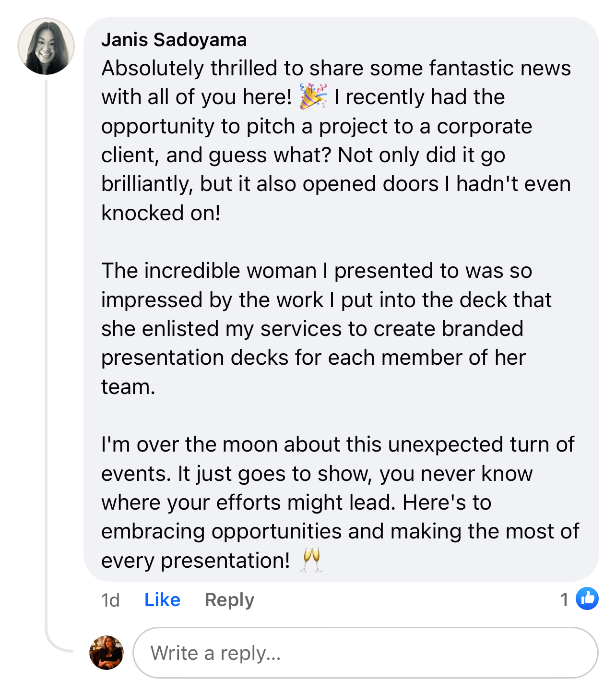Click the Janis Sadoyama name link
The image size is (616, 681).
click(x=174, y=40)
